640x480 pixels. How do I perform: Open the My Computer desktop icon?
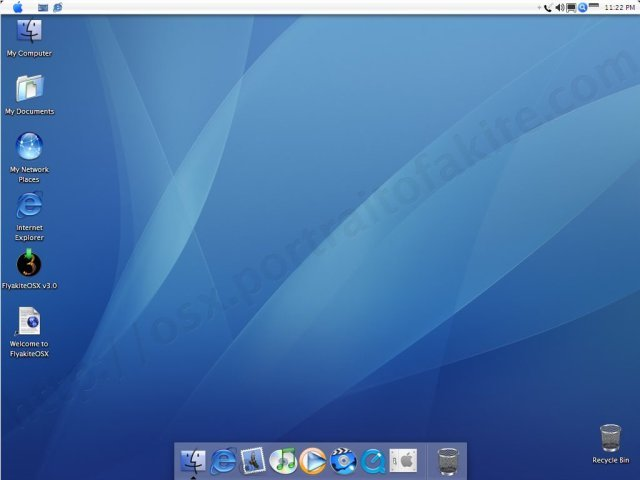click(x=29, y=31)
